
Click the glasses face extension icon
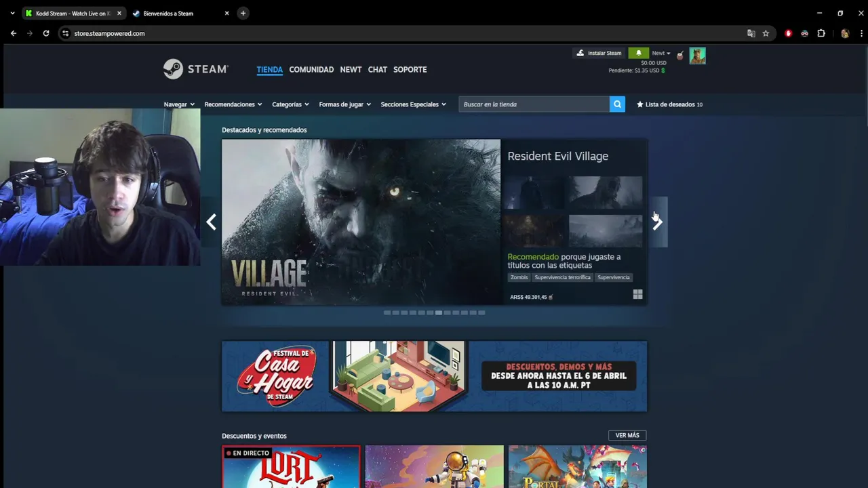pyautogui.click(x=804, y=33)
